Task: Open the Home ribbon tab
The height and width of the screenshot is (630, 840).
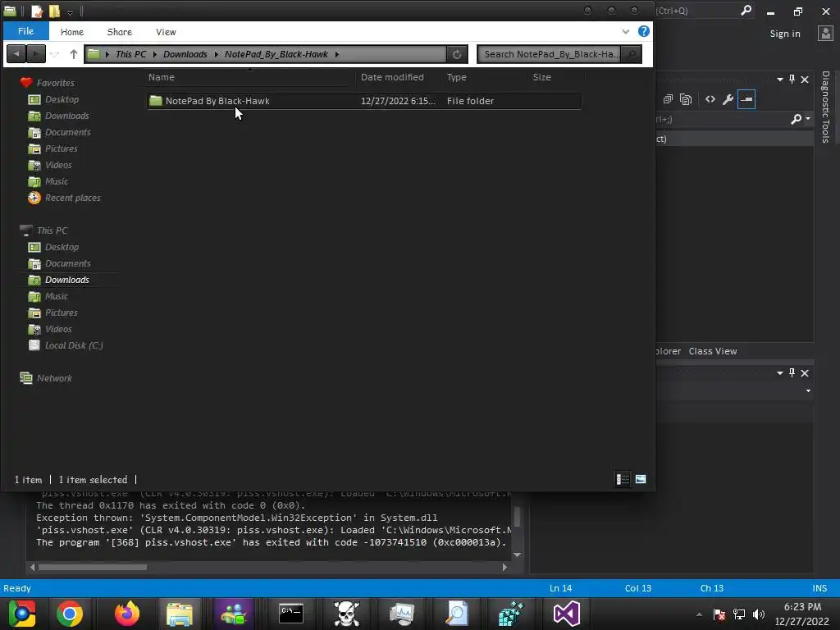Action: coord(72,32)
